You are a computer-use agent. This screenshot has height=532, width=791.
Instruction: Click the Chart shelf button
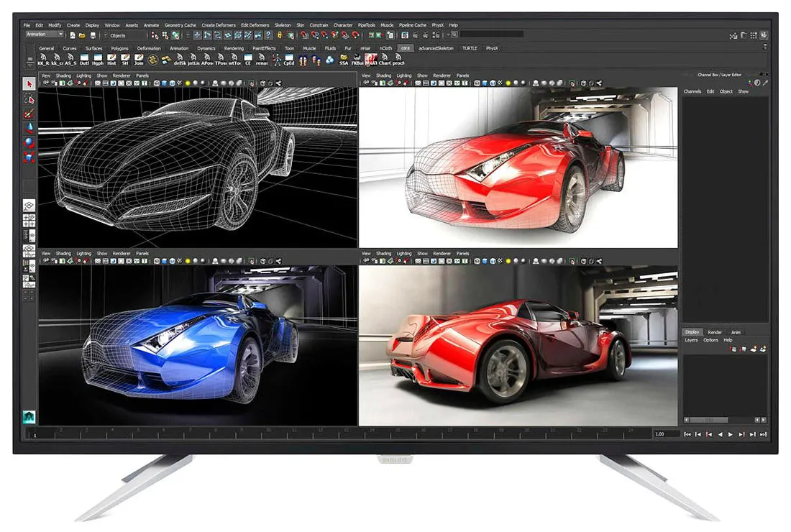[x=385, y=60]
